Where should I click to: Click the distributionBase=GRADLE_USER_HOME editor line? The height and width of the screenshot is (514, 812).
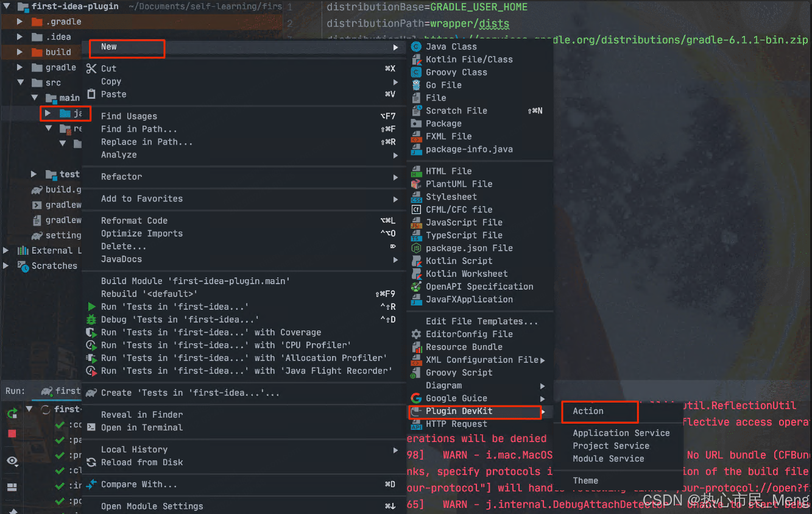click(x=427, y=7)
